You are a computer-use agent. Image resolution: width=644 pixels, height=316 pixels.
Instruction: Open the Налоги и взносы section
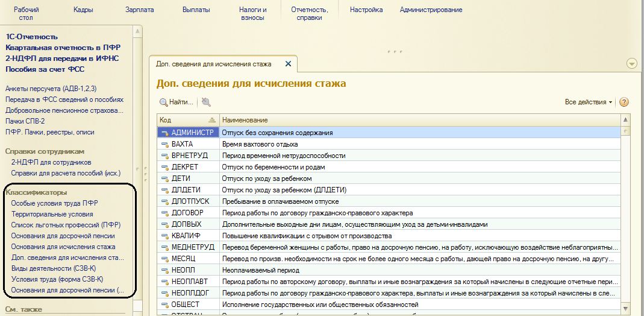tap(253, 13)
